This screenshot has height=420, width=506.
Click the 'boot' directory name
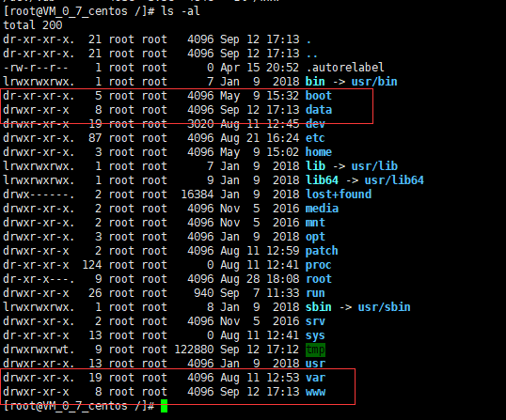click(319, 96)
